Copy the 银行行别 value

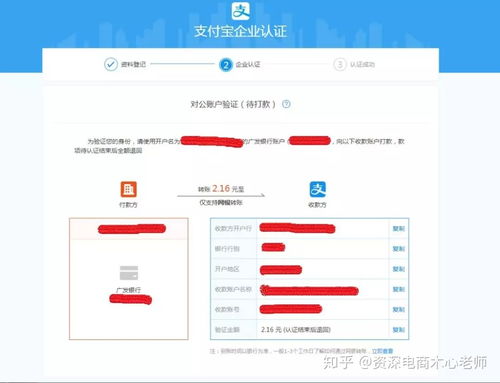pos(399,249)
